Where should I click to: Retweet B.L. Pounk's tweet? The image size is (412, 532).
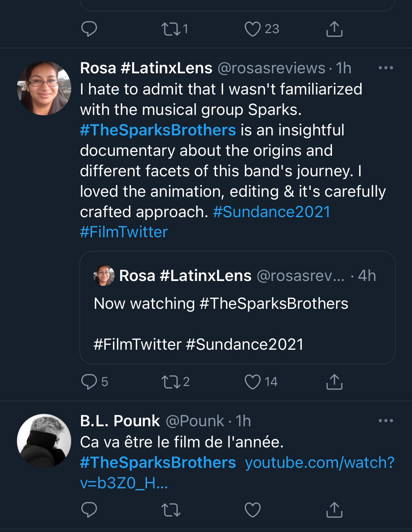coord(170,510)
